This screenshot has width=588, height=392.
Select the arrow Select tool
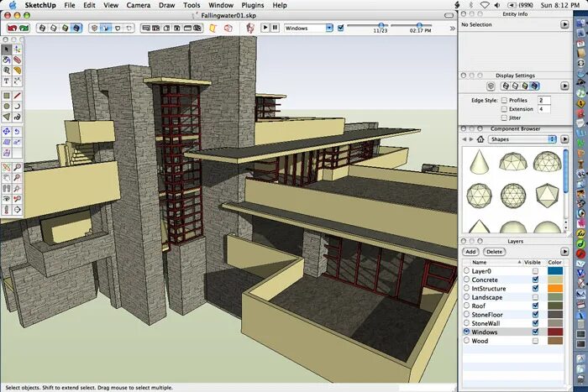point(7,49)
